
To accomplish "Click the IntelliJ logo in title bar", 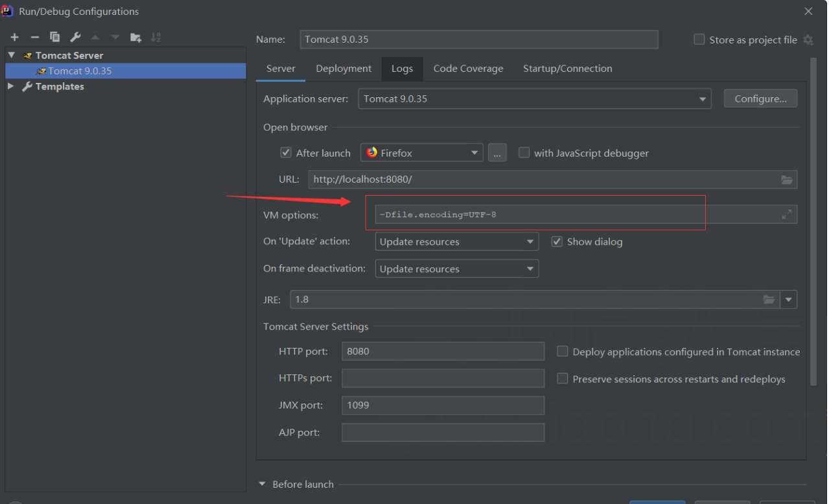I will click(x=7, y=11).
